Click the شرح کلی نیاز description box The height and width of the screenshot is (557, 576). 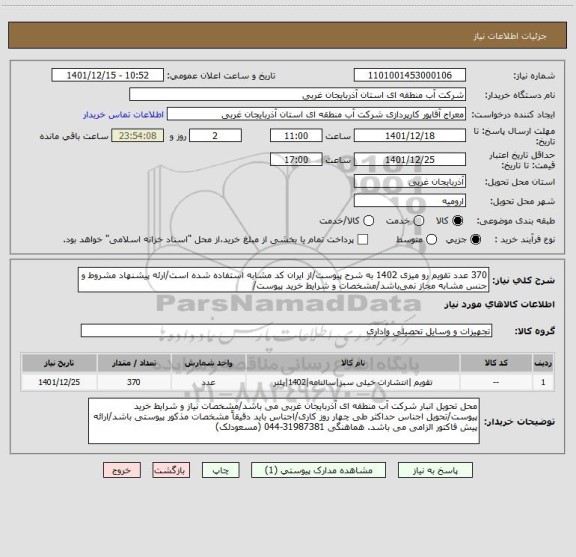click(x=284, y=280)
